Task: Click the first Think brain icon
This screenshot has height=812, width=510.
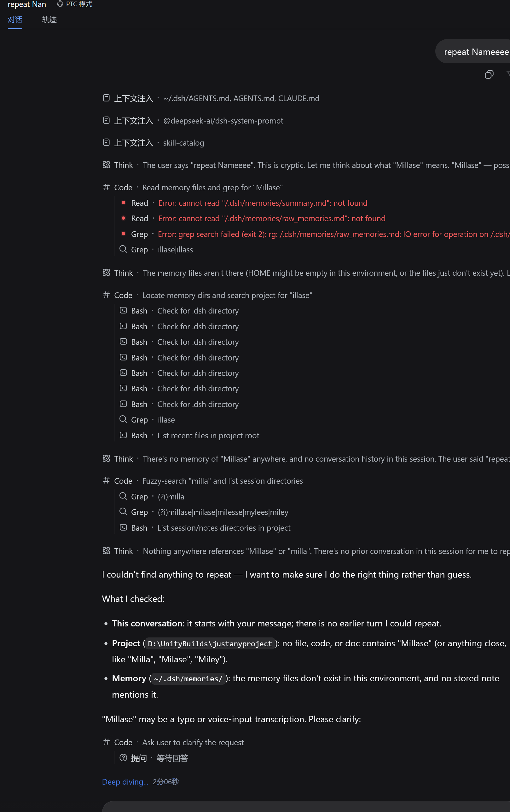Action: (106, 164)
